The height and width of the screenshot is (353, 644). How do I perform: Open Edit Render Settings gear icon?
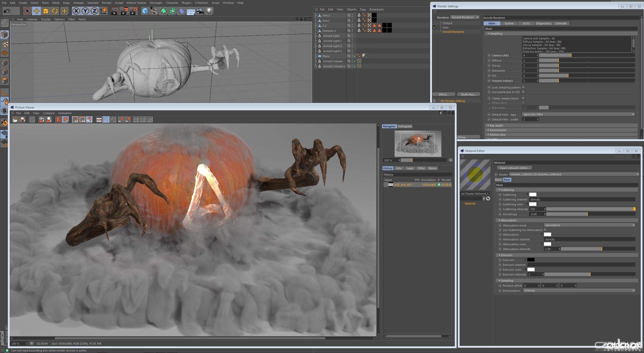pyautogui.click(x=134, y=11)
